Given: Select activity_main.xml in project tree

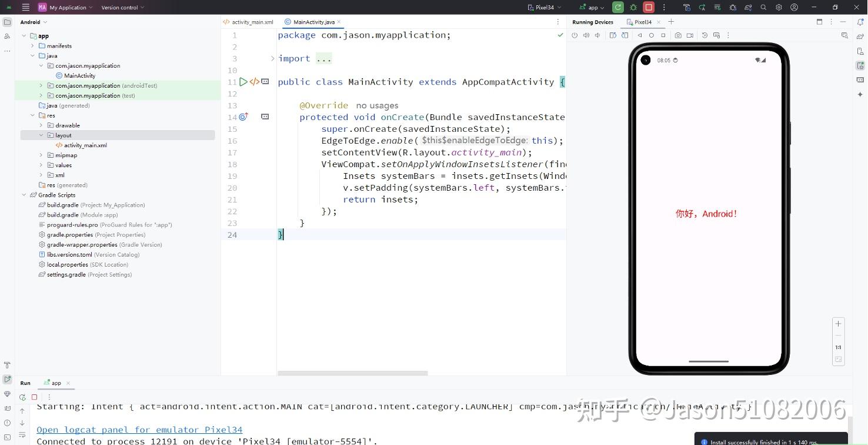Looking at the screenshot, I should (x=81, y=145).
